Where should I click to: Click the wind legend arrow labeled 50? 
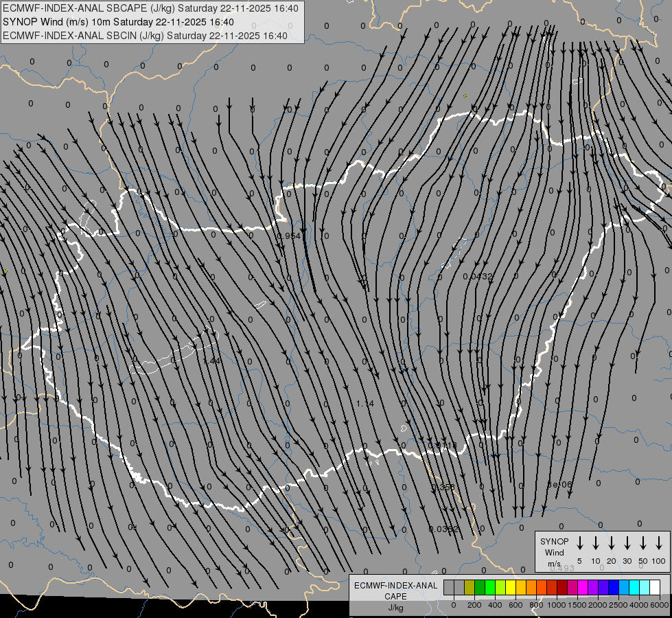point(643,542)
